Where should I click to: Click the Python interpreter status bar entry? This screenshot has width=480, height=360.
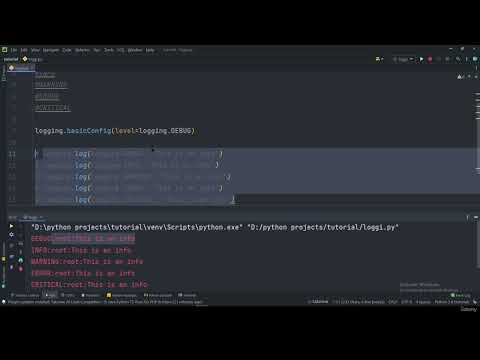[x=452, y=302]
